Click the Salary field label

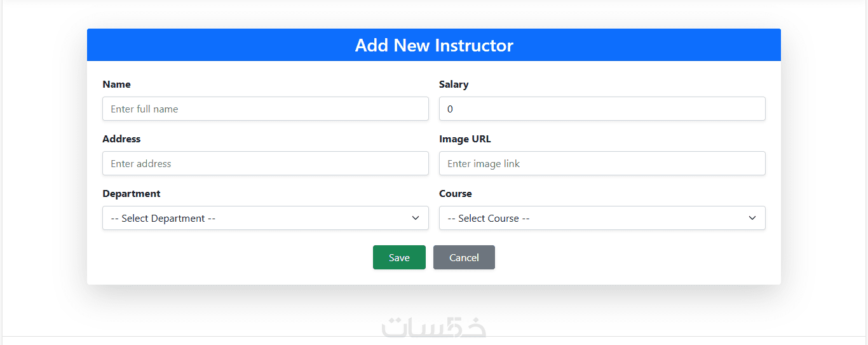click(454, 85)
